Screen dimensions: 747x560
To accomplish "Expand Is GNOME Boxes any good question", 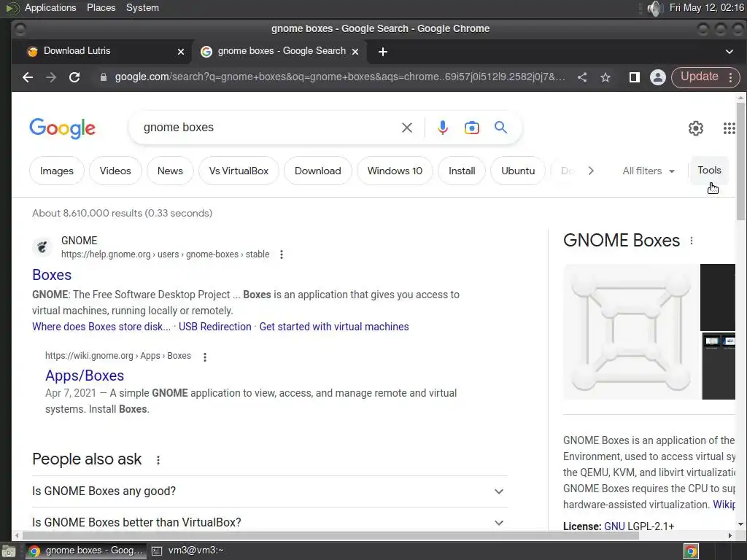I will point(270,491).
